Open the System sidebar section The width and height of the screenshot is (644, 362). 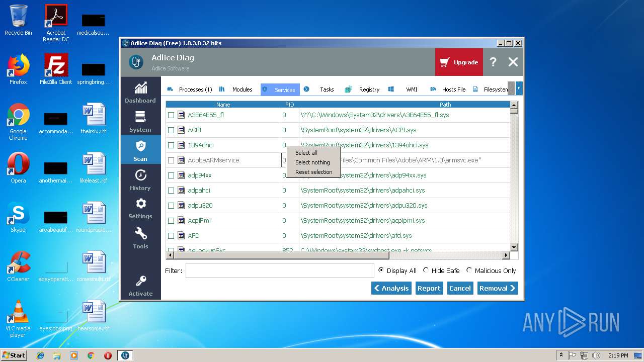click(x=140, y=121)
